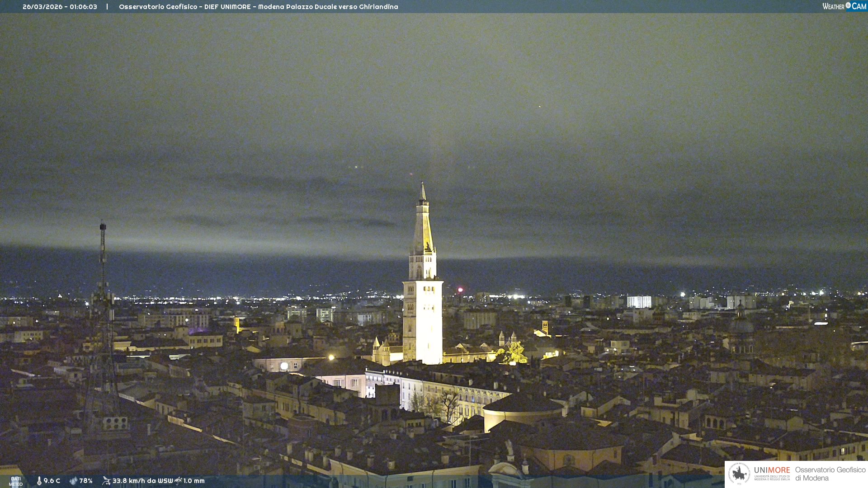Image resolution: width=868 pixels, height=488 pixels.
Task: Click the UNIMORE wordmark text
Action: [x=772, y=470]
